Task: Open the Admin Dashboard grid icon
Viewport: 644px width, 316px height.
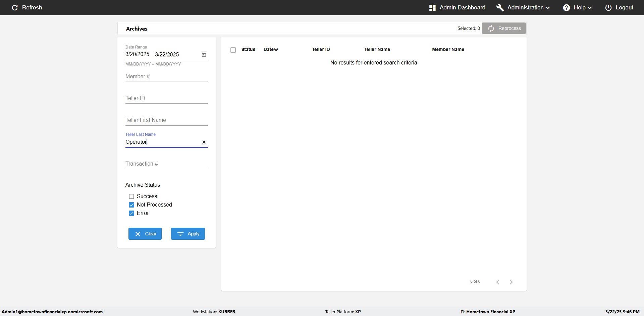Action: click(432, 7)
